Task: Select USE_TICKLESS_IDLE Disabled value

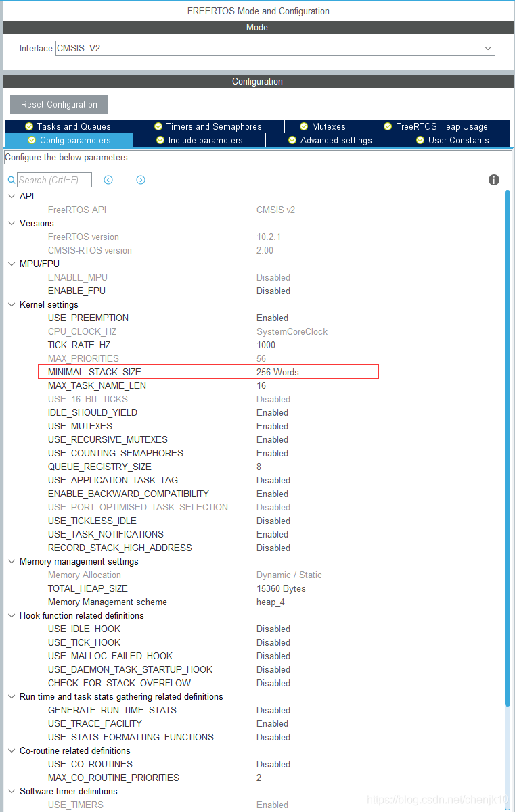Action: (x=273, y=521)
